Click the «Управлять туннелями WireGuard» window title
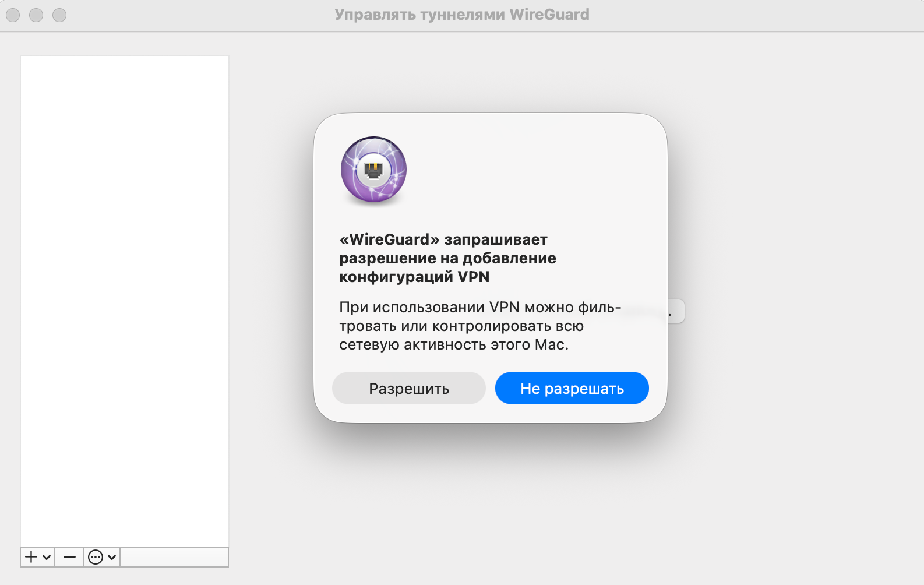The image size is (924, 585). (x=461, y=15)
